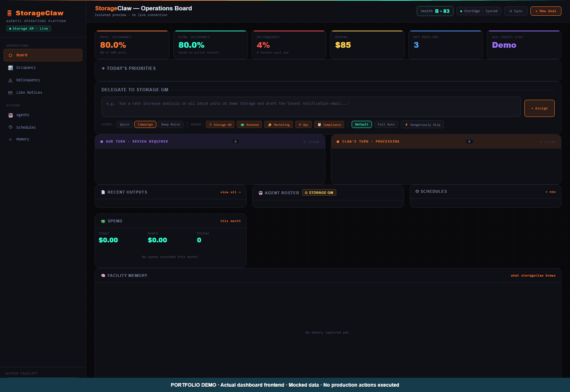Select Default permission mode
Screen dimensions: 570x392
(x=362, y=124)
